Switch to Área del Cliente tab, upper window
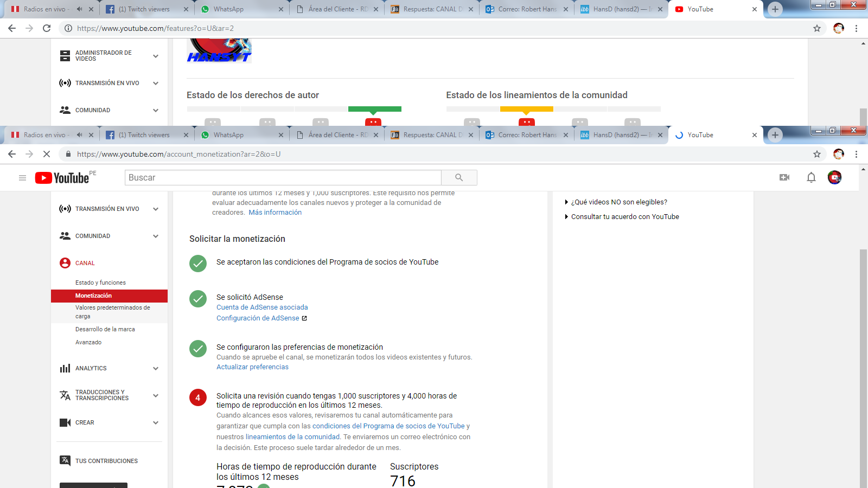This screenshot has height=488, width=868. click(x=336, y=9)
